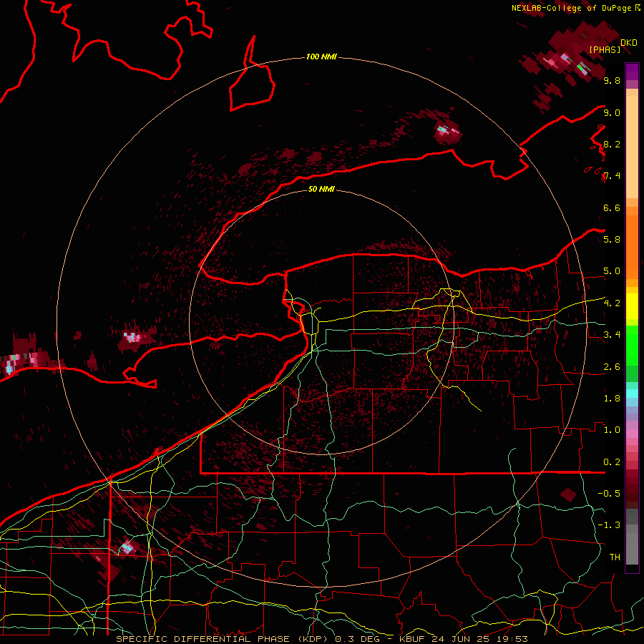The width and height of the screenshot is (644, 644).
Task: Click the 1.8 value on color scale
Action: click(x=612, y=398)
